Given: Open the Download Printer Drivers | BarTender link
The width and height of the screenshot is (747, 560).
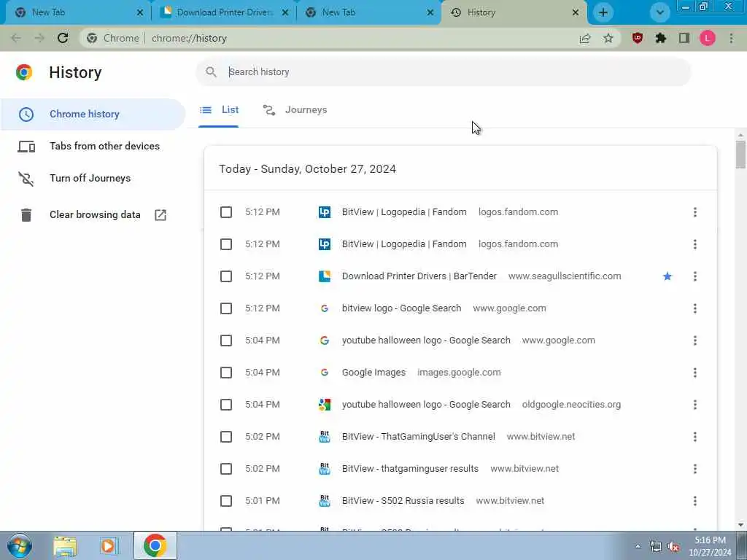Looking at the screenshot, I should click(x=419, y=276).
